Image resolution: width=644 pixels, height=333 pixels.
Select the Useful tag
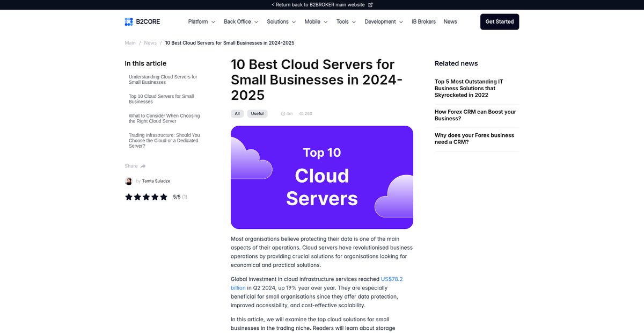pos(257,114)
